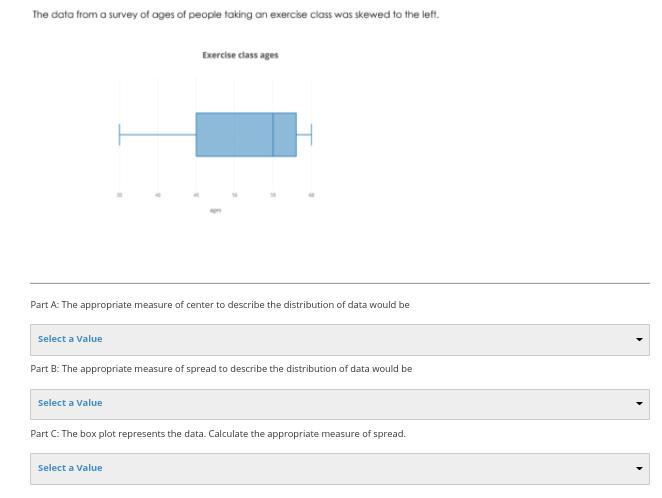
Task: Click the caret arrow on Part C's dropdown
Action: pos(639,468)
